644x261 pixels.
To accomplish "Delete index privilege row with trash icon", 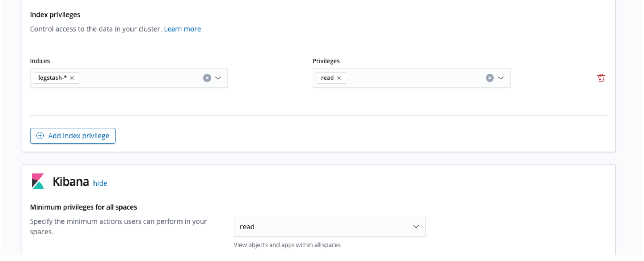I will [x=601, y=78].
